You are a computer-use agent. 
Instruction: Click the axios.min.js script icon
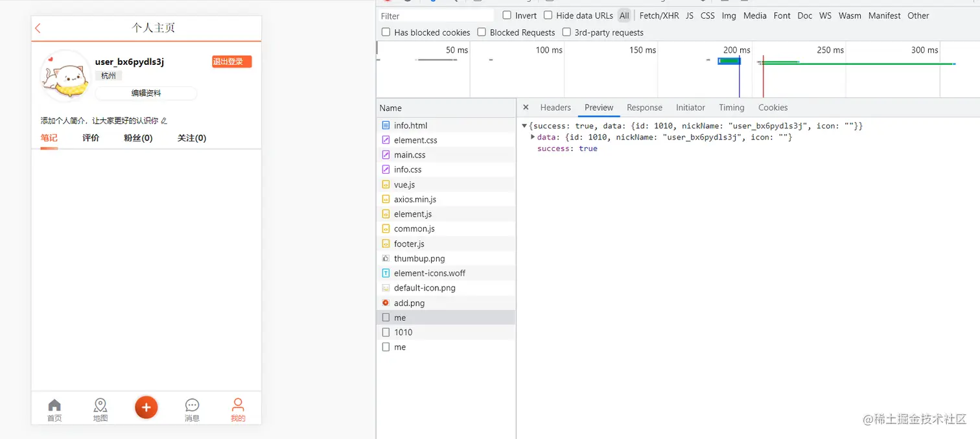pyautogui.click(x=386, y=199)
